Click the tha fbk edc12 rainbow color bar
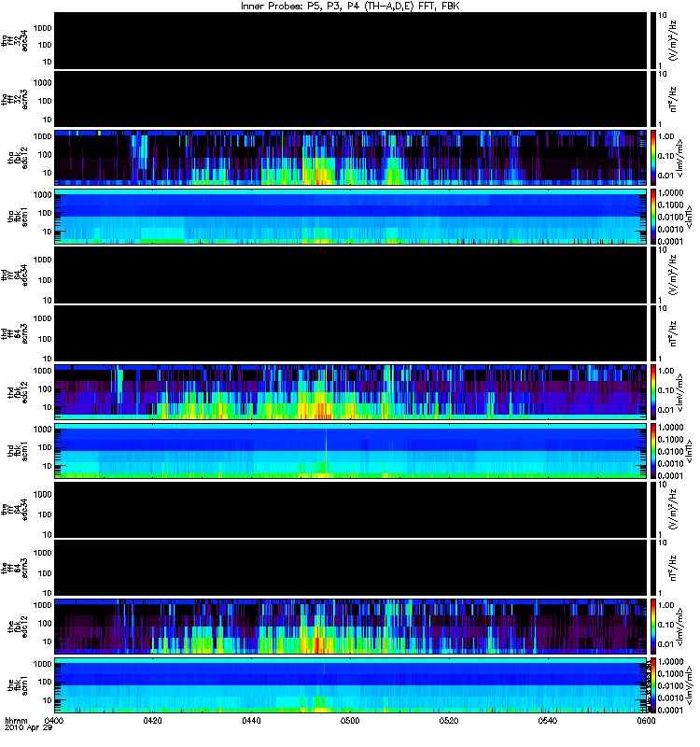The height and width of the screenshot is (747, 700). (x=652, y=158)
